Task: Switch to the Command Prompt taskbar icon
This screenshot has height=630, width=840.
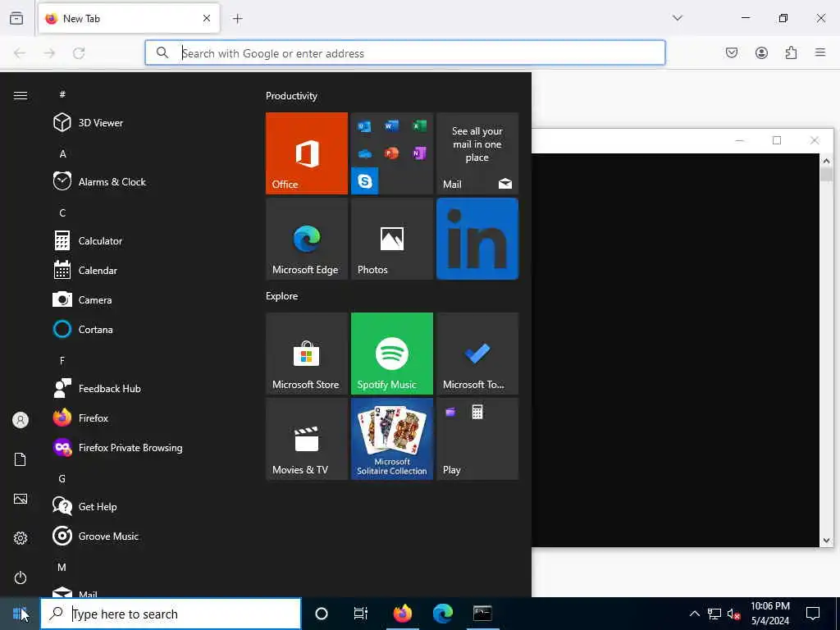Action: (x=482, y=614)
